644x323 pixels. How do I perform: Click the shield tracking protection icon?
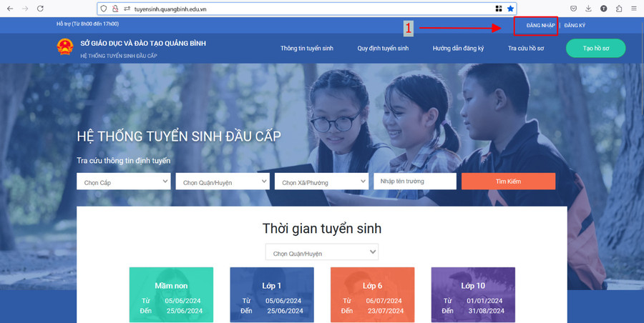(x=104, y=9)
